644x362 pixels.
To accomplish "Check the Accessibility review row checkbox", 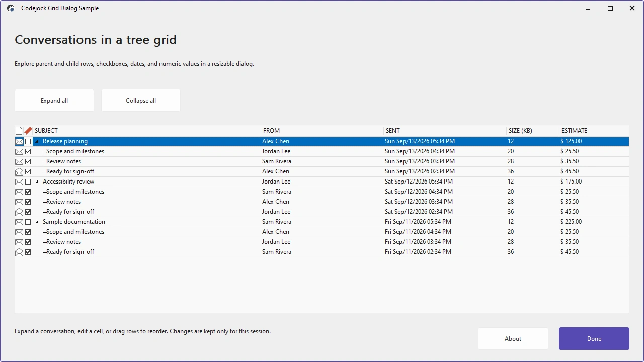I will point(28,182).
